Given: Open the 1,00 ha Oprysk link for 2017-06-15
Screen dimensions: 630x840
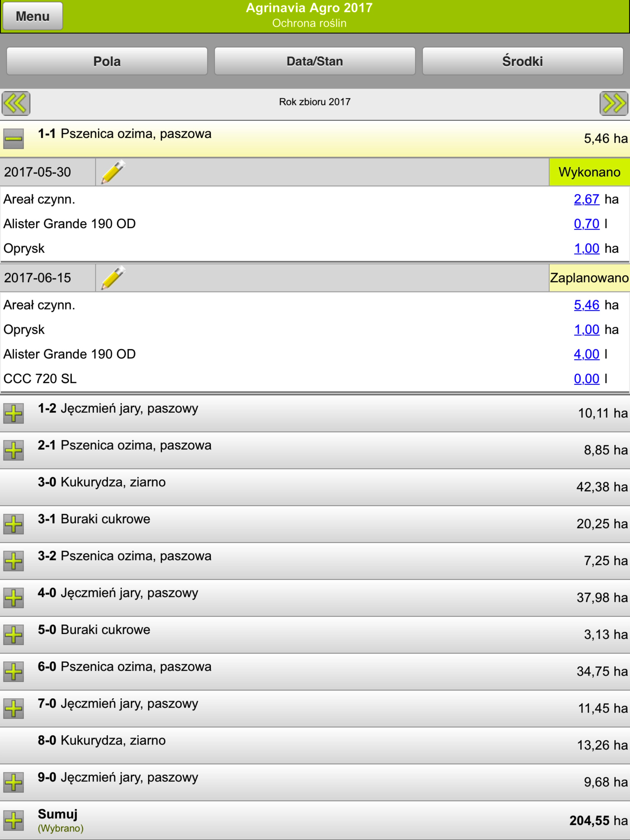Looking at the screenshot, I should point(586,330).
